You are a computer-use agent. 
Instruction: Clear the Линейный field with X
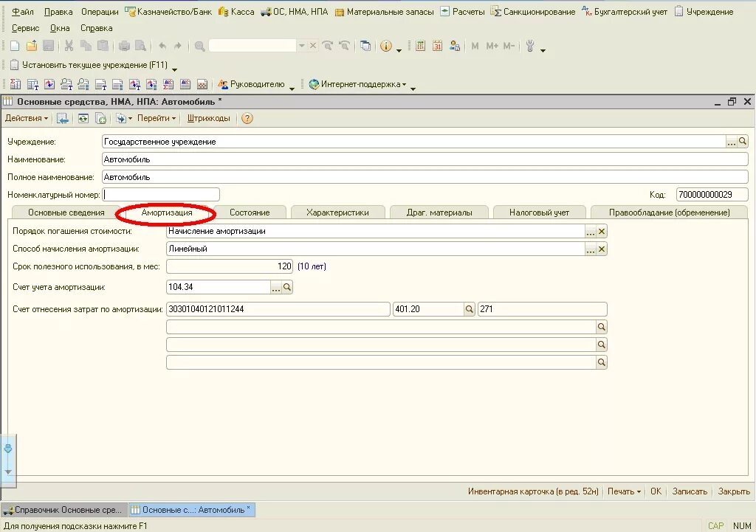(x=601, y=249)
